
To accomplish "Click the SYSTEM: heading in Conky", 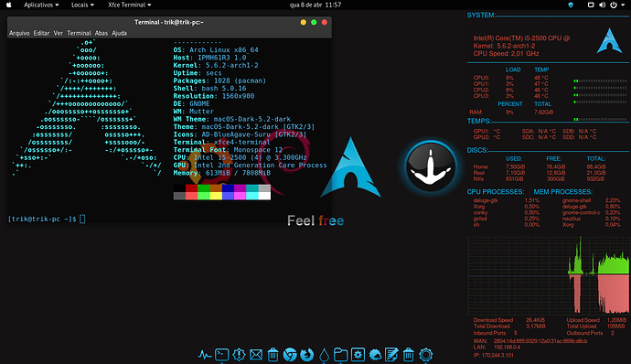I will point(481,16).
